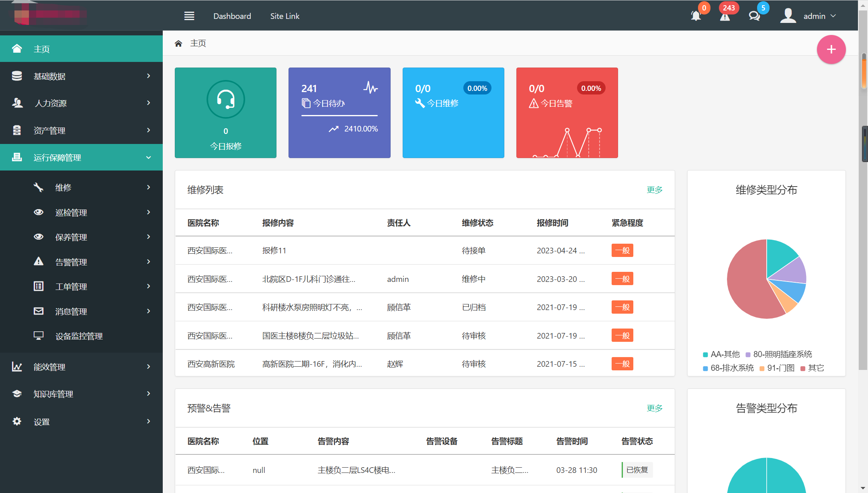Screen dimensions: 868x493
Task: Click the pink plus floating button
Action: pos(831,49)
